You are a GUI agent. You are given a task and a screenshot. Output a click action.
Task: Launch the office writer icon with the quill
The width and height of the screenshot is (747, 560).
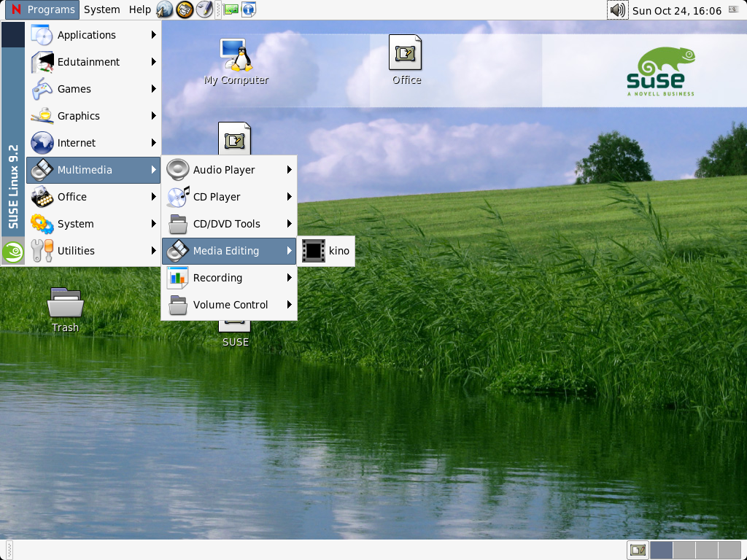(205, 9)
